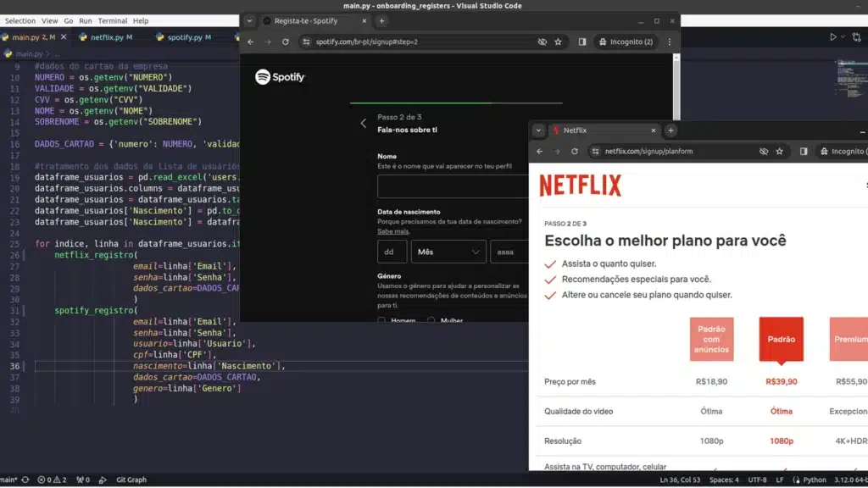
Task: Open the Run menu in VS Code
Action: (x=86, y=21)
